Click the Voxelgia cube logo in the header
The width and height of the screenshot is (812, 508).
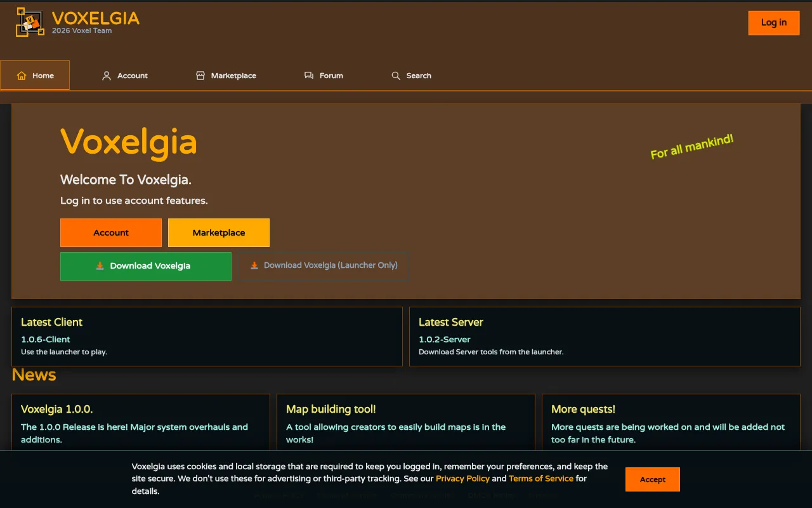tap(30, 22)
